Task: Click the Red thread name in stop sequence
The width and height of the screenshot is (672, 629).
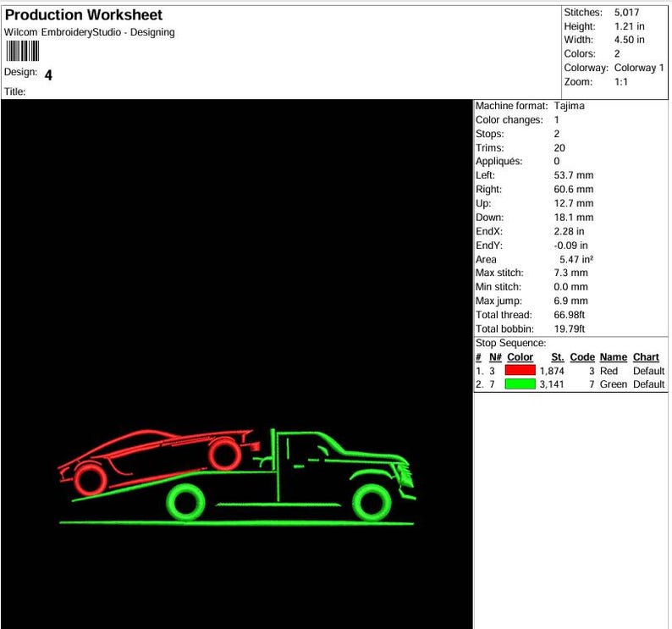Action: click(609, 371)
